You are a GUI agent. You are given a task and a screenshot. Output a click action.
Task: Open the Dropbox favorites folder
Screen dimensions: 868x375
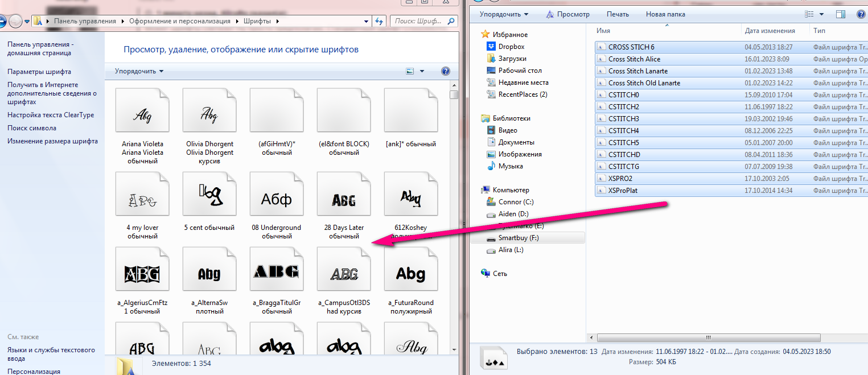(x=511, y=47)
